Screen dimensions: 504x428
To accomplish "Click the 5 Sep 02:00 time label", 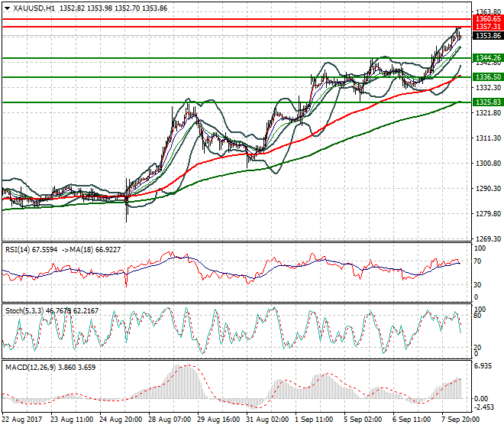I will tap(363, 420).
